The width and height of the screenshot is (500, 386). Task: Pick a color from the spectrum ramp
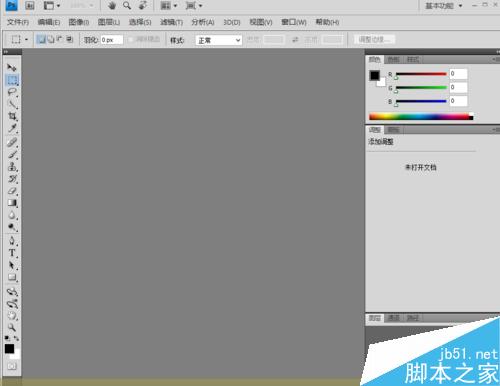click(x=421, y=117)
